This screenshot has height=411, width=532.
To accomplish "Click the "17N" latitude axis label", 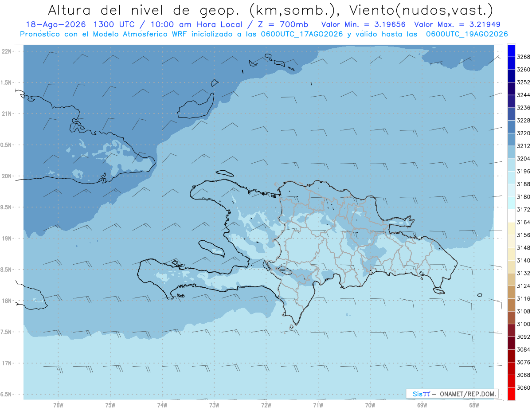I will pos(7,364).
